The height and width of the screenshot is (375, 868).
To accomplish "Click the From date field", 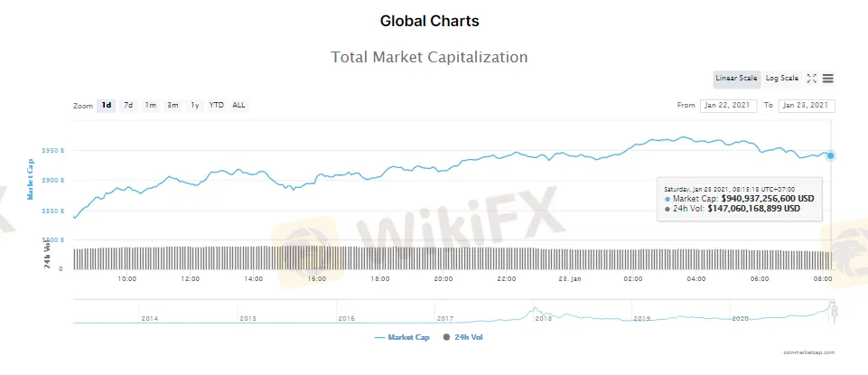I will pos(728,106).
